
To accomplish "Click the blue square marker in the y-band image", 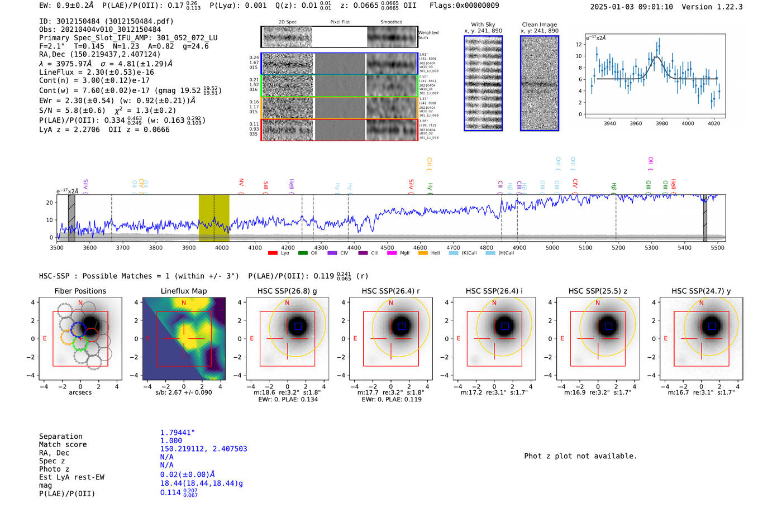I will click(x=712, y=326).
